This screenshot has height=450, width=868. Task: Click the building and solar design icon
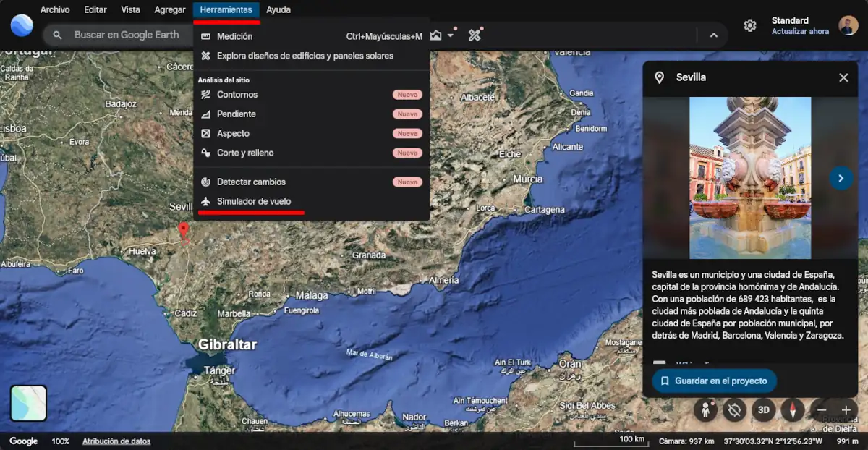click(x=205, y=56)
